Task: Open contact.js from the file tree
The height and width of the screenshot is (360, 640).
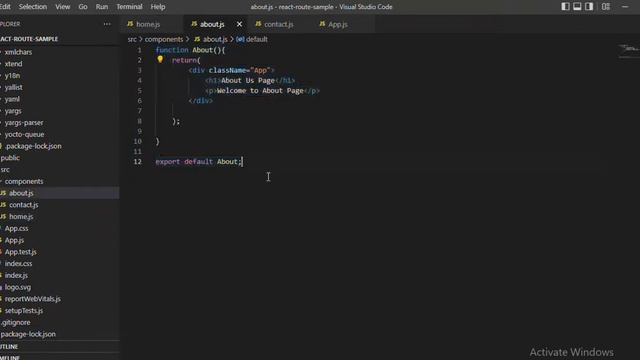Action: click(24, 205)
